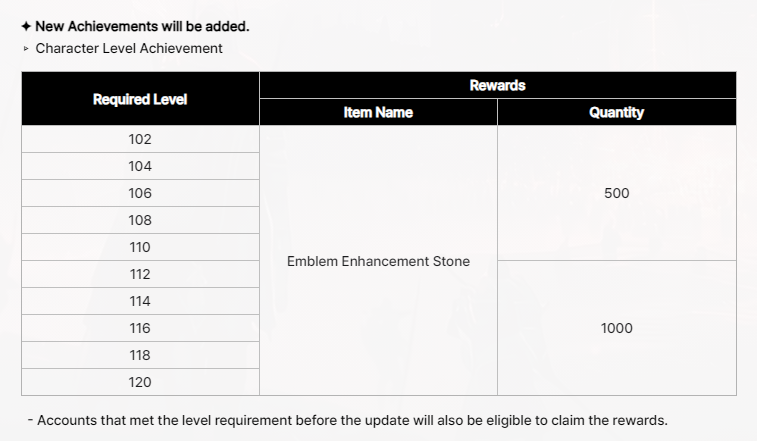Select the Item Name column header

click(378, 113)
